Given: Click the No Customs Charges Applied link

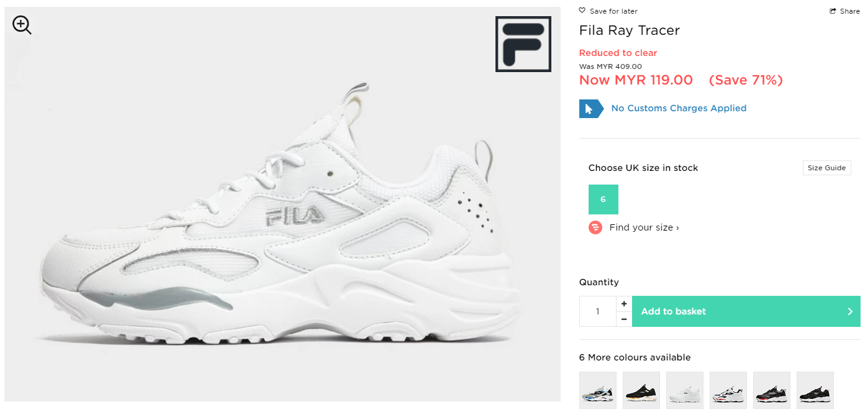Looking at the screenshot, I should point(679,108).
